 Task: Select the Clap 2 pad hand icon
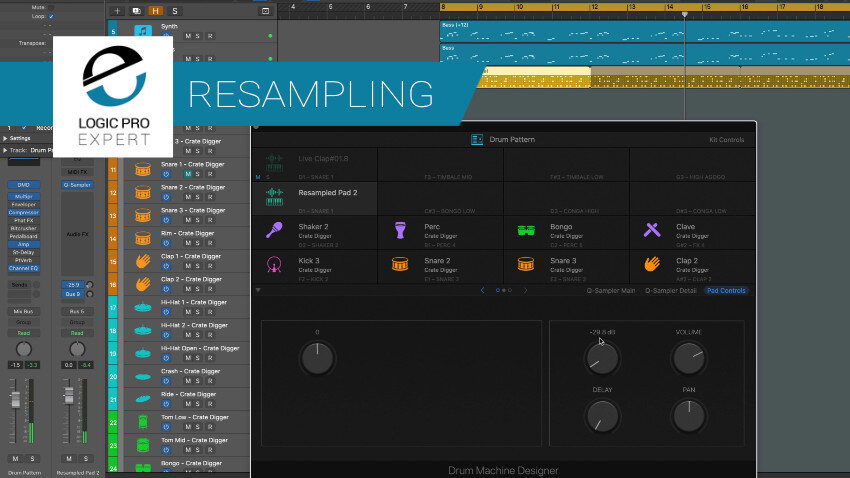point(652,264)
